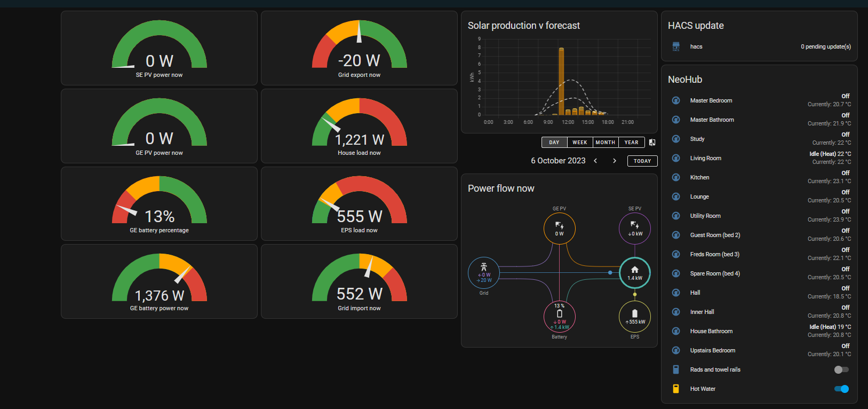Click the TODAY button
Screen dimensions: 868x409
pos(642,161)
